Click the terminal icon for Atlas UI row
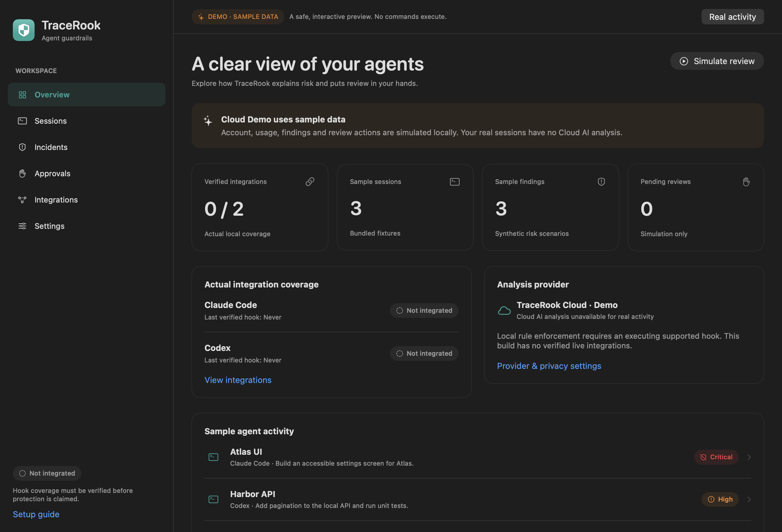The width and height of the screenshot is (782, 532). click(213, 457)
